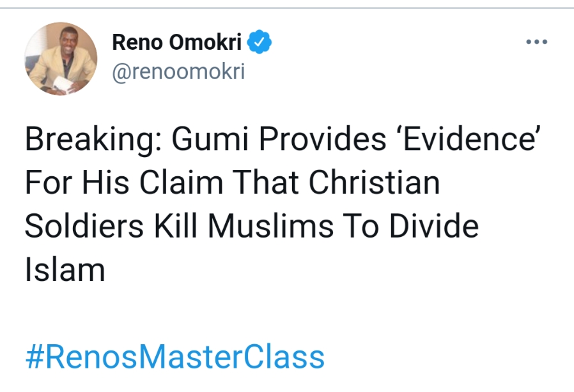The width and height of the screenshot is (574, 392).
Task: Open Reno Omokri's profile picture
Action: pyautogui.click(x=61, y=58)
